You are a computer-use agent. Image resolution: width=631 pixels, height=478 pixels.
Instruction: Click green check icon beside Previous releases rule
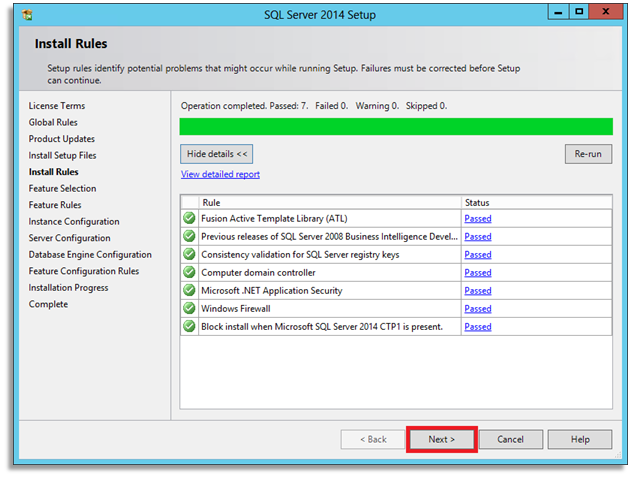coord(189,236)
